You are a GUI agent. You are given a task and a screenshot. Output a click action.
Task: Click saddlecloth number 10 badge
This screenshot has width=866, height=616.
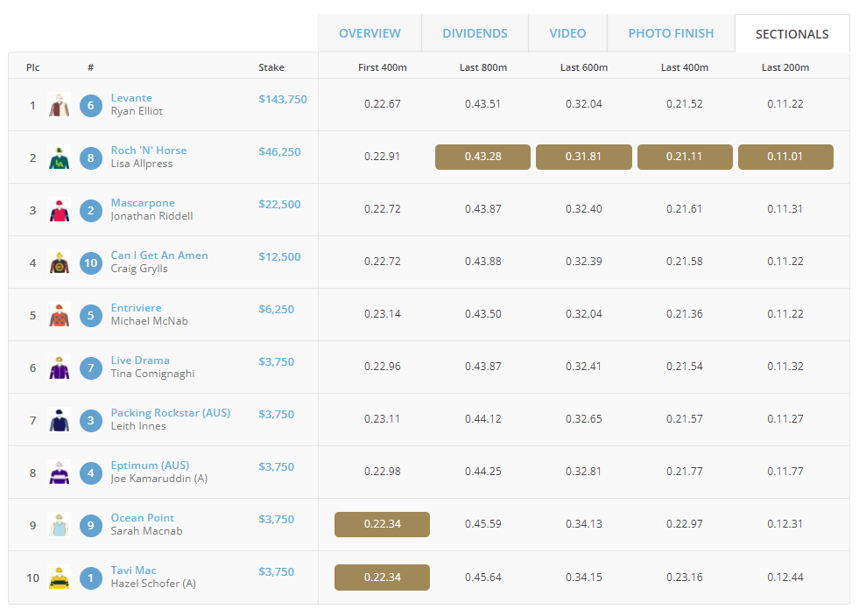pyautogui.click(x=90, y=262)
